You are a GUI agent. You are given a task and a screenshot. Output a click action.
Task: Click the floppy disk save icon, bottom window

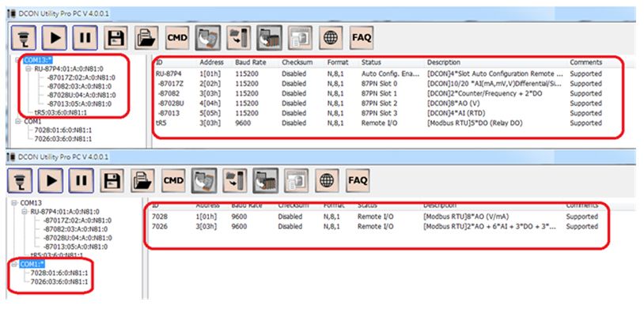coord(112,180)
